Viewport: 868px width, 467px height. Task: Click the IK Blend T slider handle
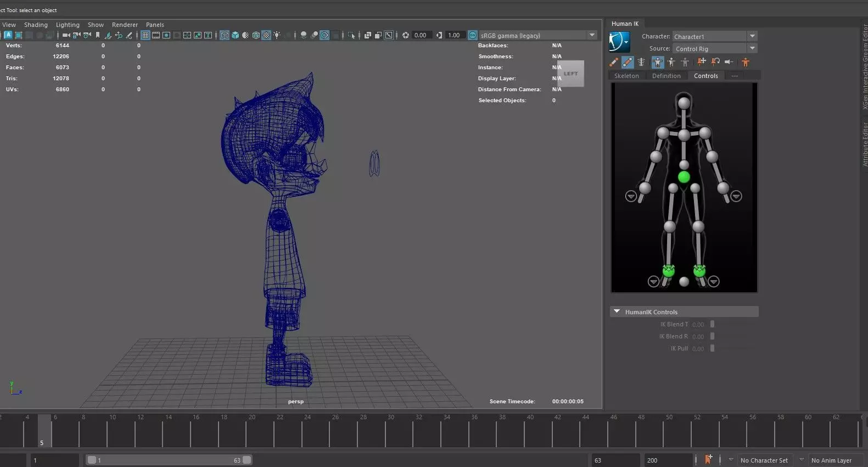pos(712,324)
